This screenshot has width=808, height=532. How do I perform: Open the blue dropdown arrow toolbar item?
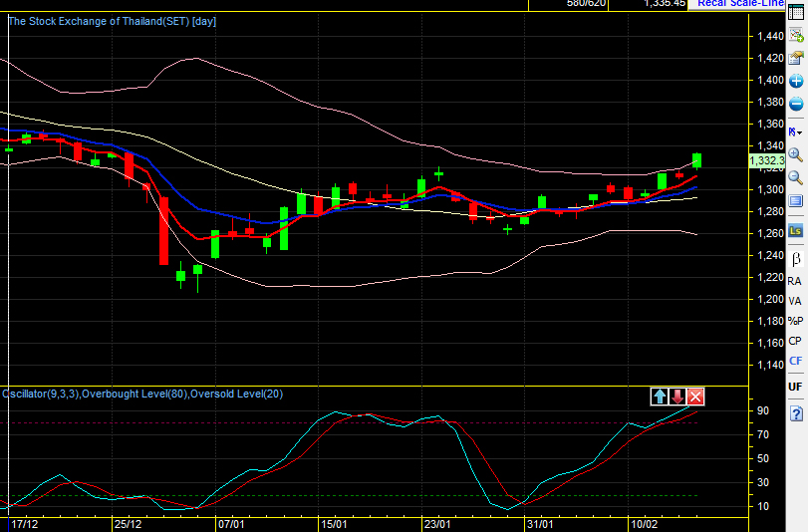pyautogui.click(x=796, y=133)
